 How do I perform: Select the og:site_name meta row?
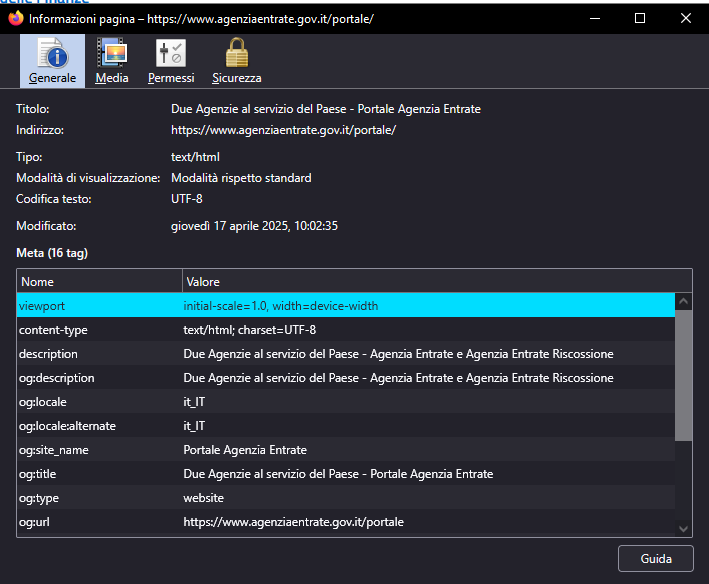(x=346, y=450)
